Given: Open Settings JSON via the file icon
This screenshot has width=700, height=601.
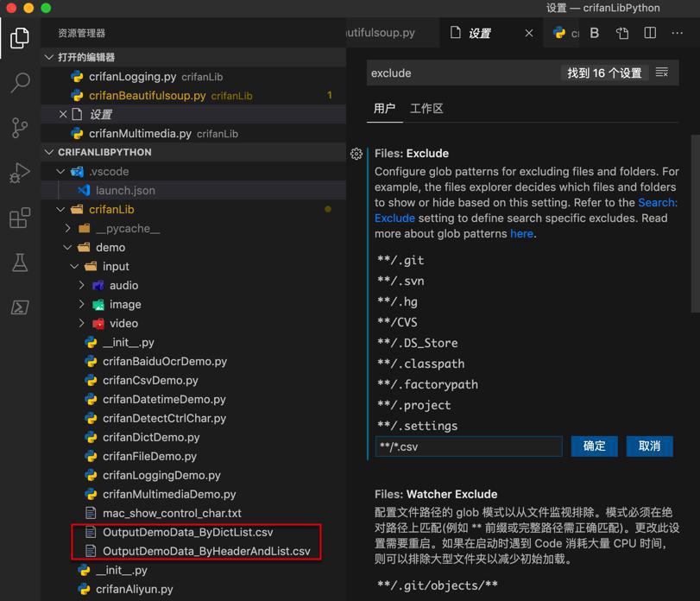Looking at the screenshot, I should 621,33.
